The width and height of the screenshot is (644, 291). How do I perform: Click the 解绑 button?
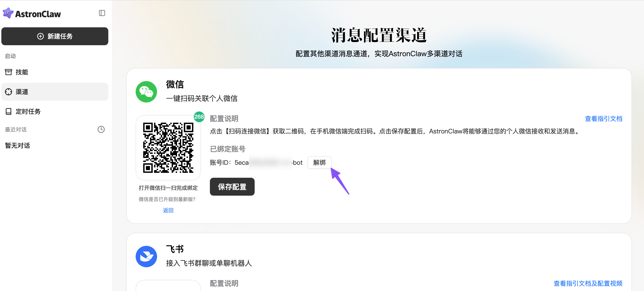[319, 163]
